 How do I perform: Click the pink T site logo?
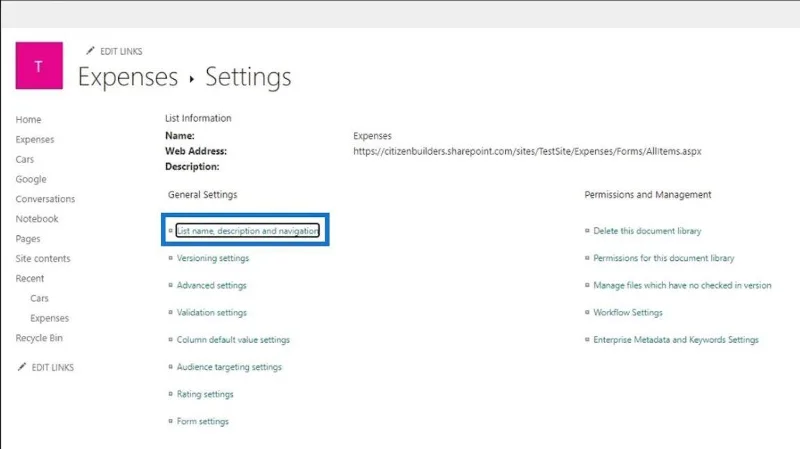[39, 65]
